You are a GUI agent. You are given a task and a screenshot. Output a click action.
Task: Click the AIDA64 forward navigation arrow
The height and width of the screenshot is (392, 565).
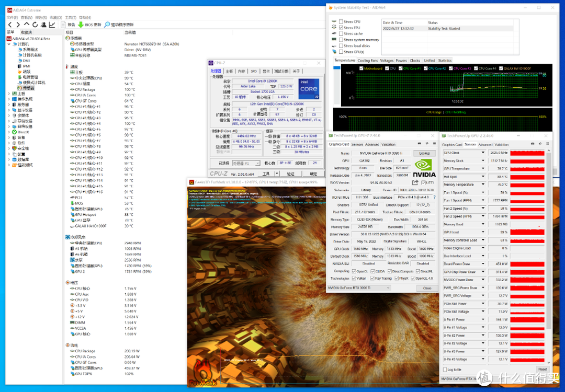coord(18,25)
